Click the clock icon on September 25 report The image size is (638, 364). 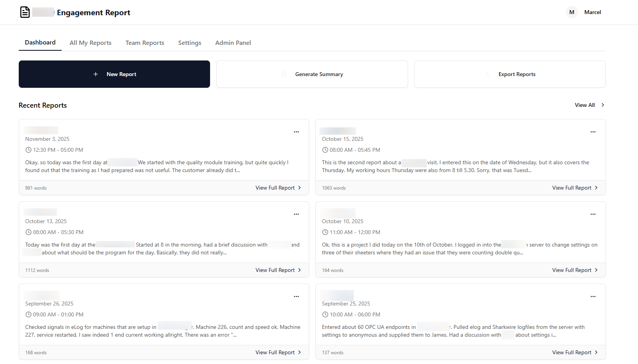pos(325,314)
